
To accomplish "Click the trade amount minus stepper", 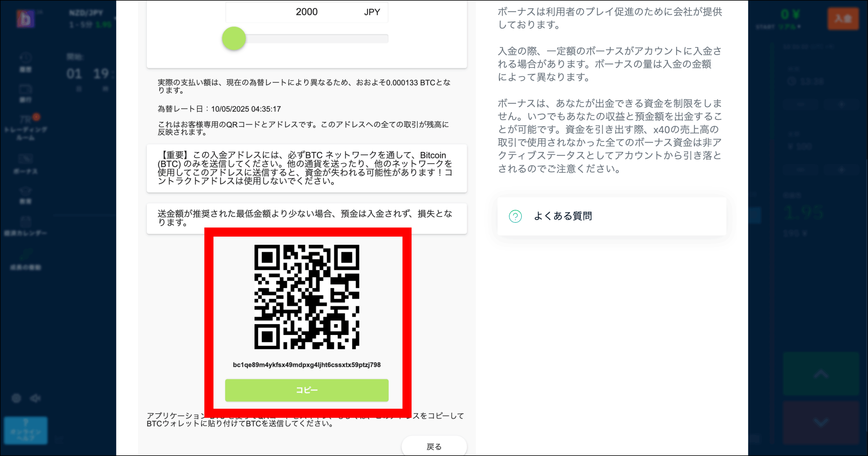I will point(801,170).
